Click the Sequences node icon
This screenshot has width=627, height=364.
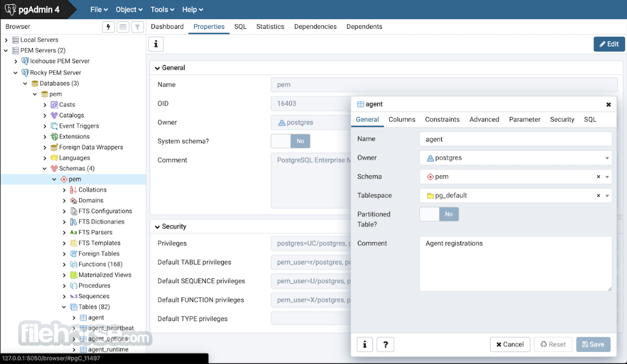point(73,297)
